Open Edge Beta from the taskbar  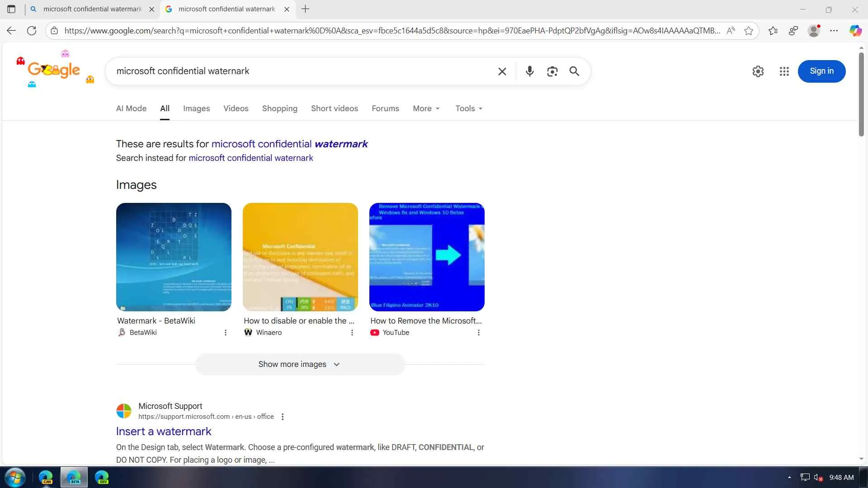[74, 478]
